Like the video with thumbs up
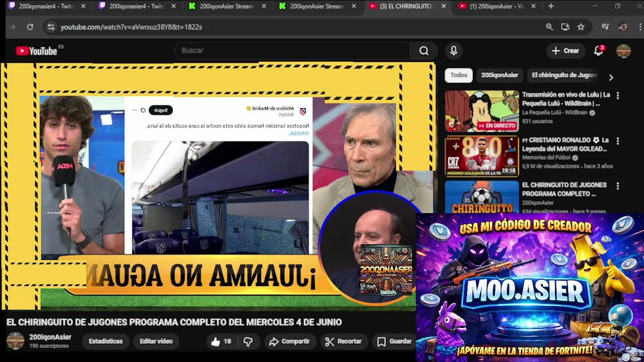644x362 pixels. click(x=221, y=341)
